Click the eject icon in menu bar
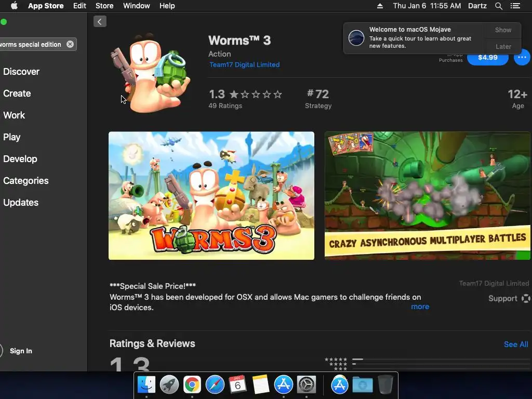 tap(380, 6)
